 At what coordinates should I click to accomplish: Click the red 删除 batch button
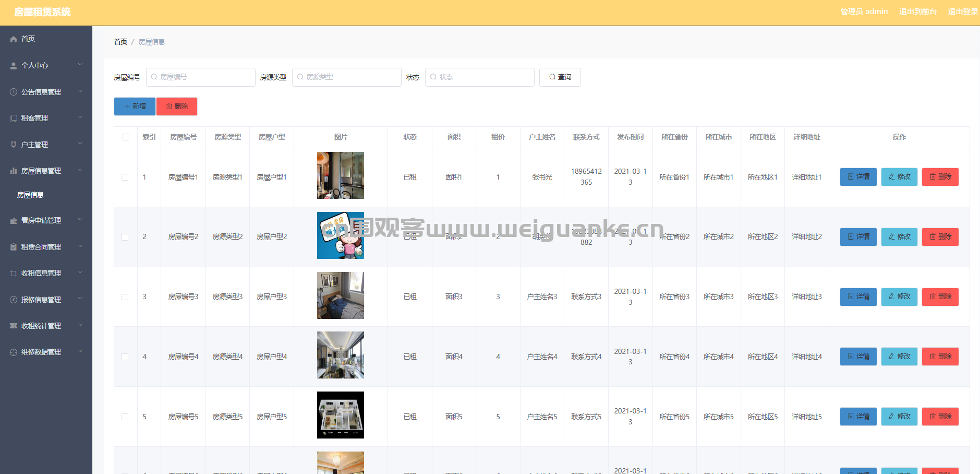pos(177,106)
